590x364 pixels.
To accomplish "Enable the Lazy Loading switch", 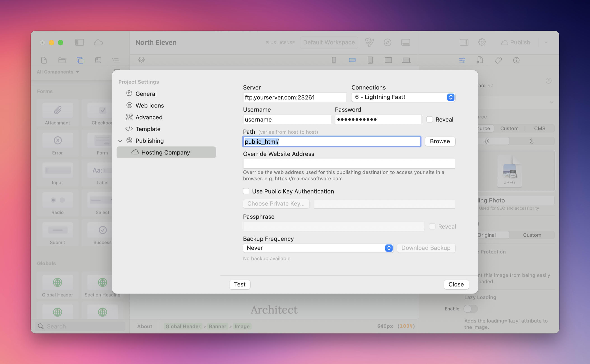I will point(471,309).
